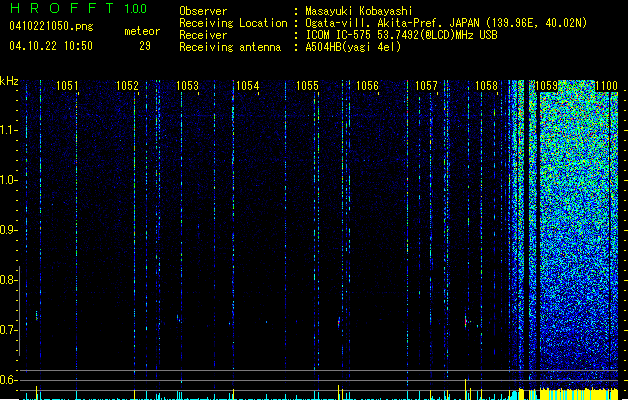Click the 0.6 kHz axis tick label
Image resolution: width=629 pixels, height=400 pixels.
(8, 380)
